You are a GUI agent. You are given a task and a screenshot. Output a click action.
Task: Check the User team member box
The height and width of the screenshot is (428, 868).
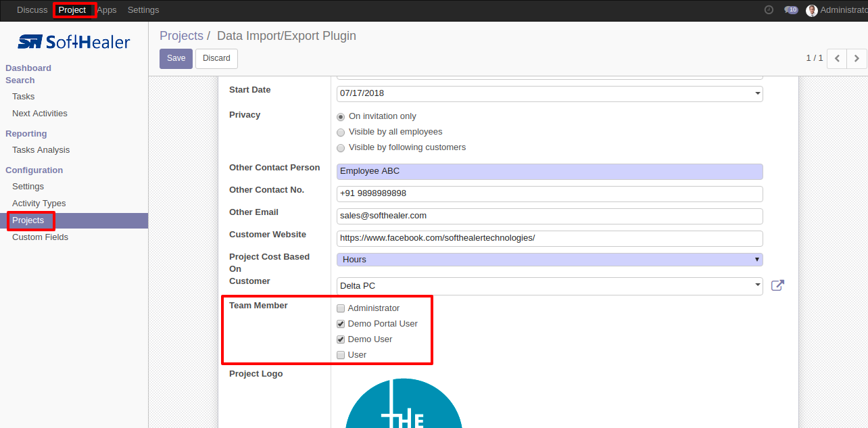tap(341, 355)
